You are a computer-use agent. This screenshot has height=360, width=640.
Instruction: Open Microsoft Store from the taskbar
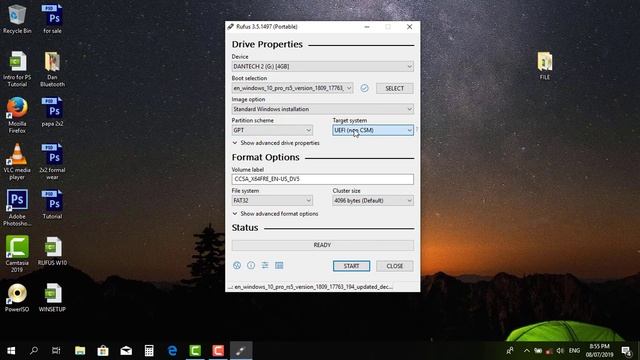point(103,350)
